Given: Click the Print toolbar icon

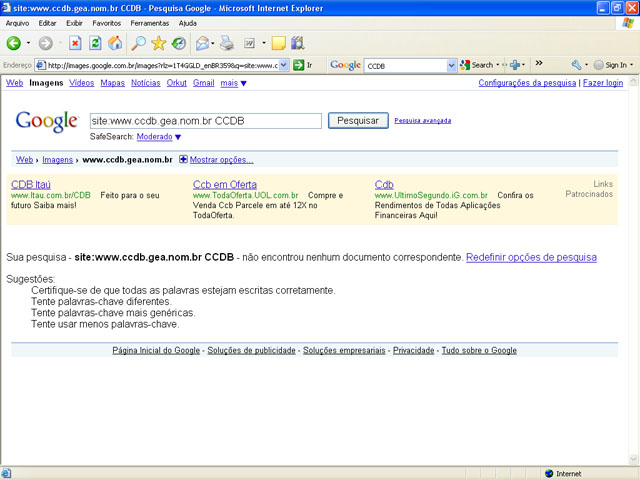Looking at the screenshot, I should pos(227,43).
